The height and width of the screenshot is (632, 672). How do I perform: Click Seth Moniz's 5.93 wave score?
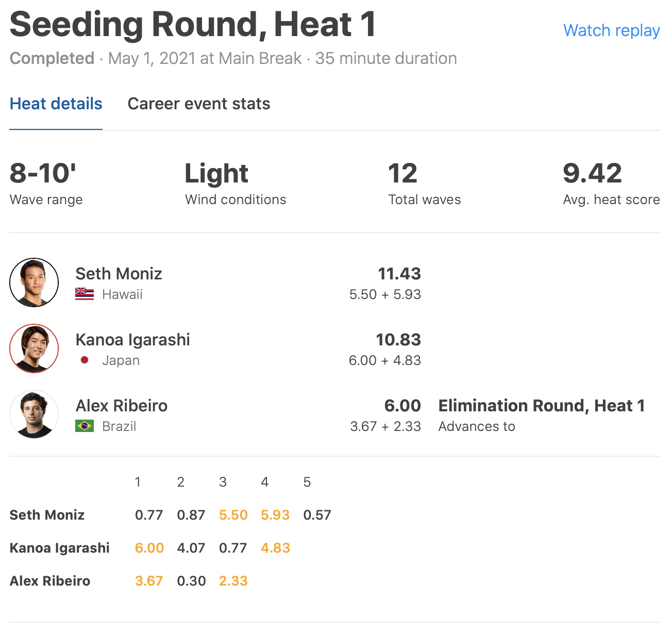[275, 515]
